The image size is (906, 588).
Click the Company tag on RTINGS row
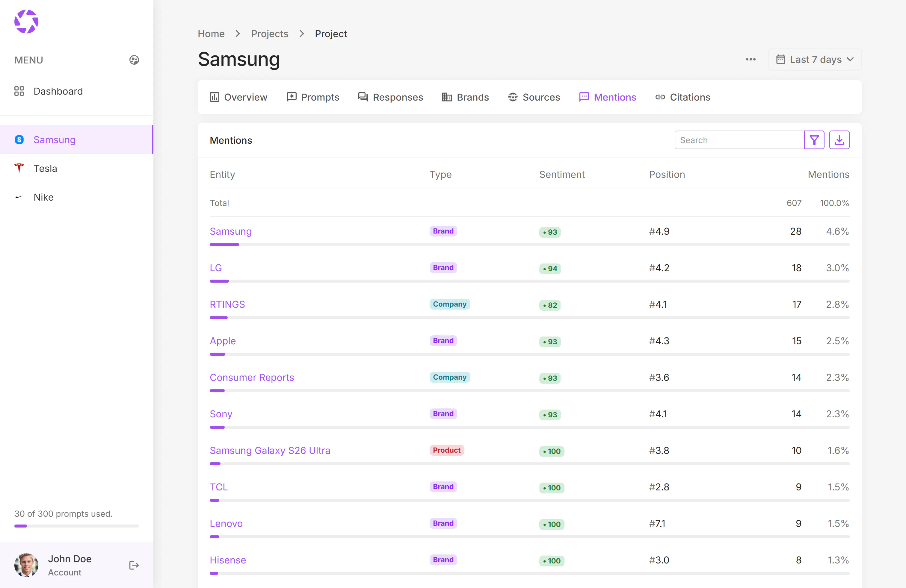[x=450, y=304]
